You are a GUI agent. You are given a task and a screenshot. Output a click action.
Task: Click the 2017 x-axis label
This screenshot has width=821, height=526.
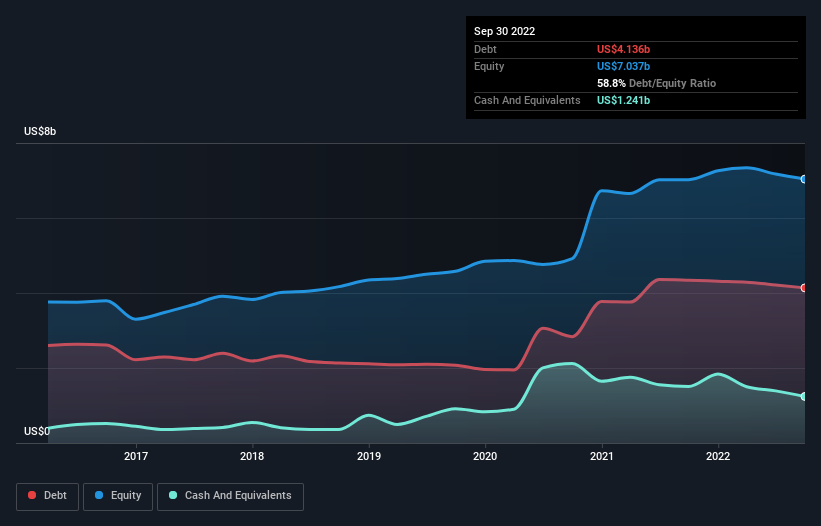(x=136, y=456)
